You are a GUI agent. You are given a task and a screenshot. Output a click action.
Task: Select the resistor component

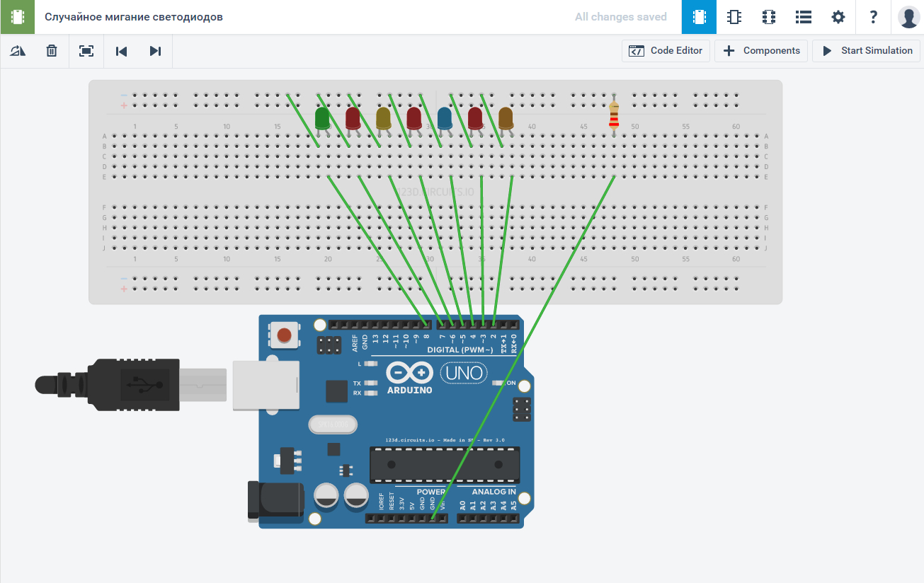[x=613, y=117]
